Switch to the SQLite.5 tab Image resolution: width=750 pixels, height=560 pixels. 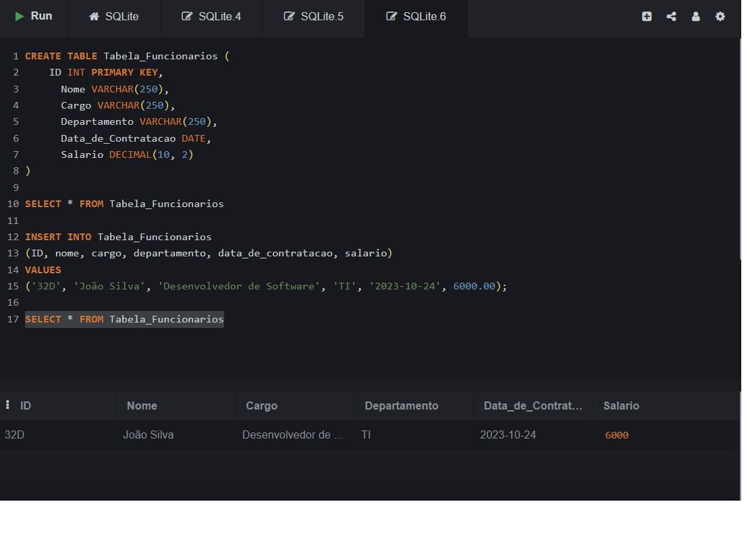point(313,16)
